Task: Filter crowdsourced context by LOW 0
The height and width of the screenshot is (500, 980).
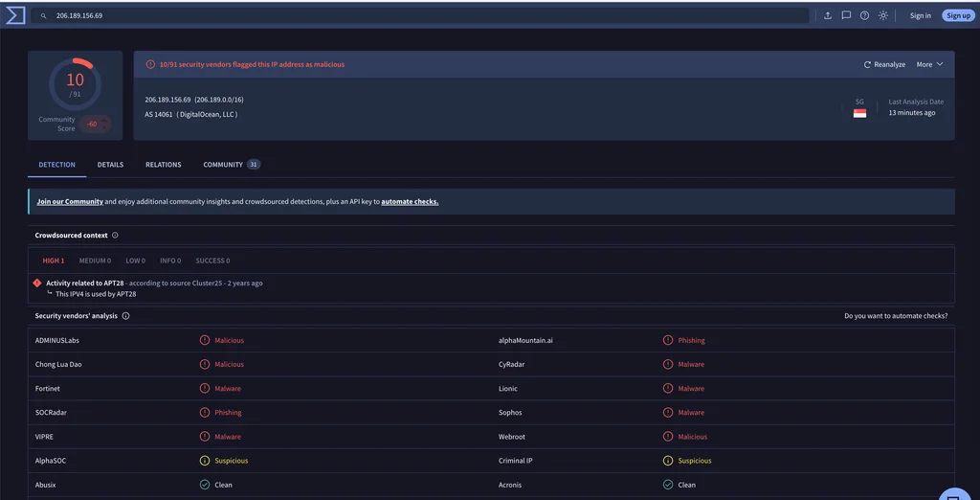Action: click(136, 261)
